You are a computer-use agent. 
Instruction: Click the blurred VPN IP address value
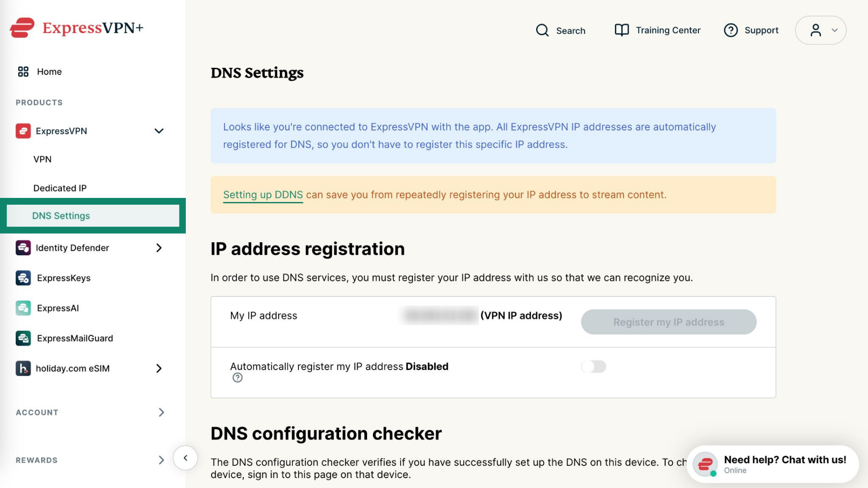click(439, 315)
